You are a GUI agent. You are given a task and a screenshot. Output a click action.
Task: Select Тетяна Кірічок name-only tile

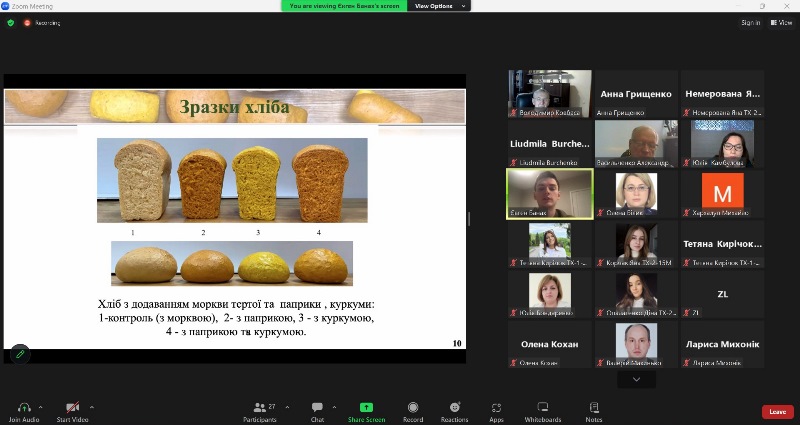[722, 244]
